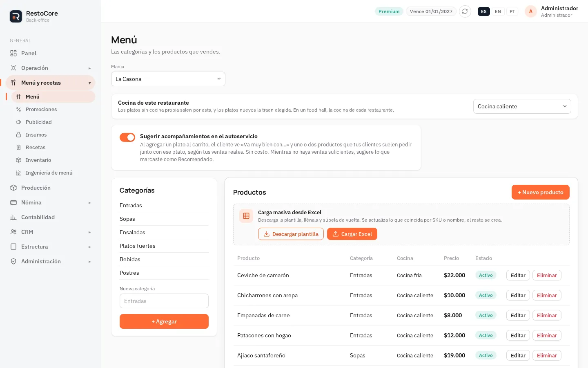Click Descargar plantilla button
This screenshot has width=588, height=368.
(291, 234)
